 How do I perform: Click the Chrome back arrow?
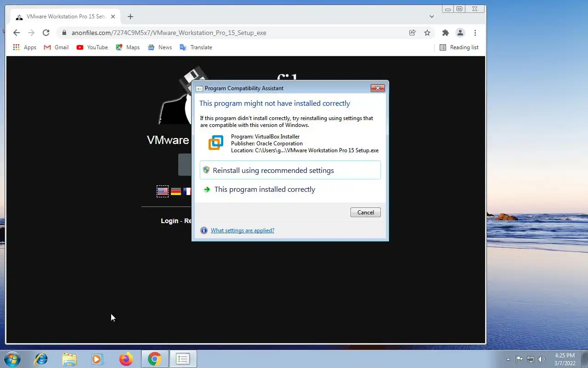[17, 33]
